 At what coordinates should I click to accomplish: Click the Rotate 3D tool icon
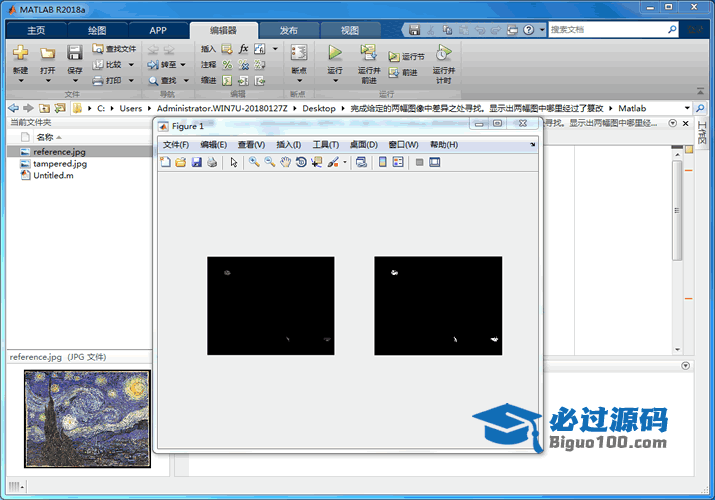[301, 163]
